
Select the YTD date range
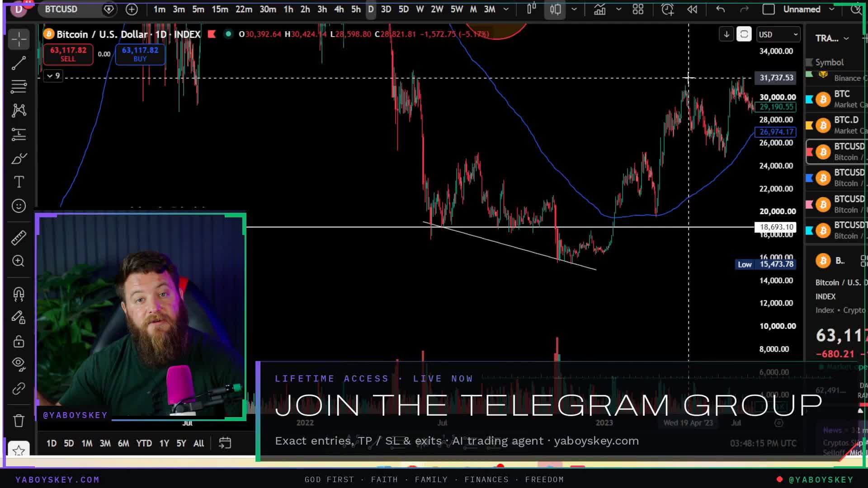144,443
